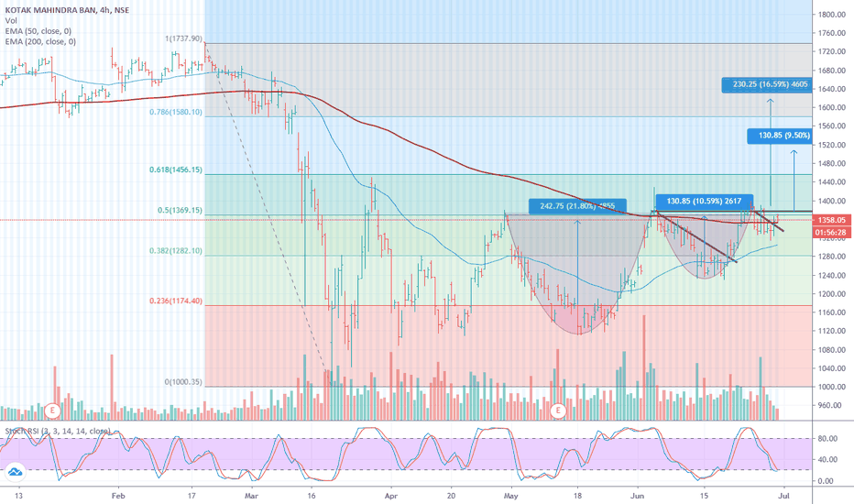The width and height of the screenshot is (854, 504).
Task: Click the Fibonacci 0.618(1456.15) level label
Action: [x=176, y=170]
